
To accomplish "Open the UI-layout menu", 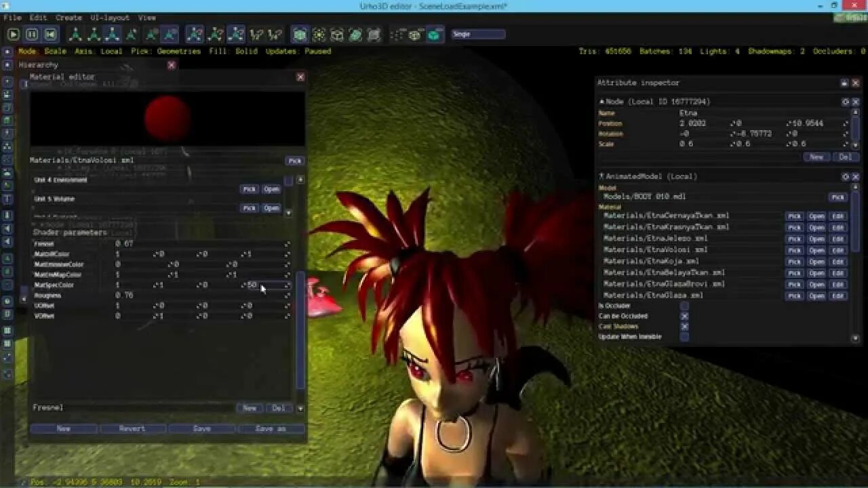I will pos(109,18).
